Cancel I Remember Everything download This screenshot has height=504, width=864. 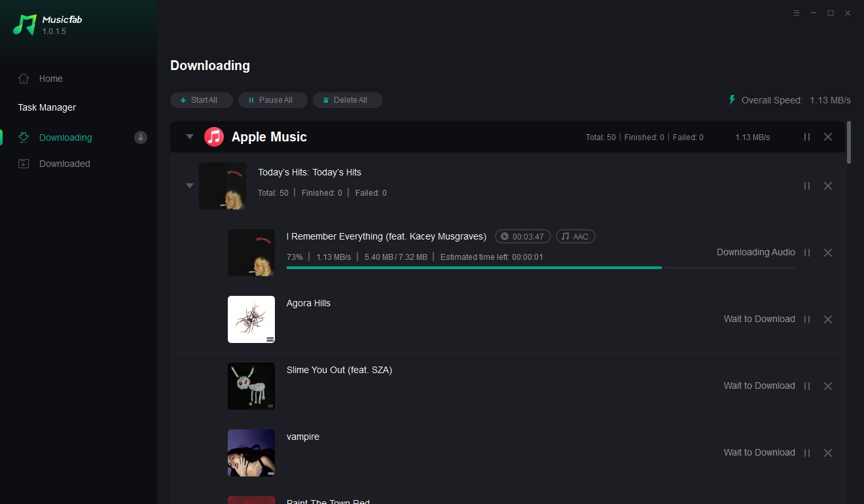[828, 253]
